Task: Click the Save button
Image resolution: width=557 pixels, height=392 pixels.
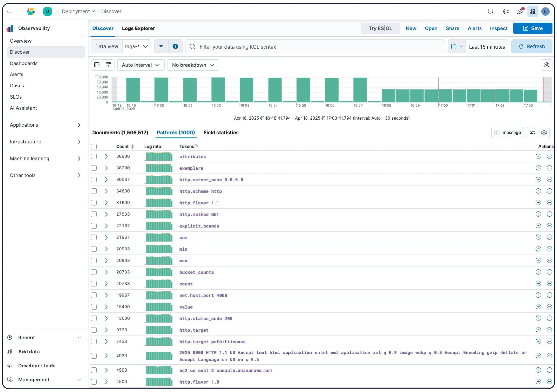Action: [x=533, y=28]
